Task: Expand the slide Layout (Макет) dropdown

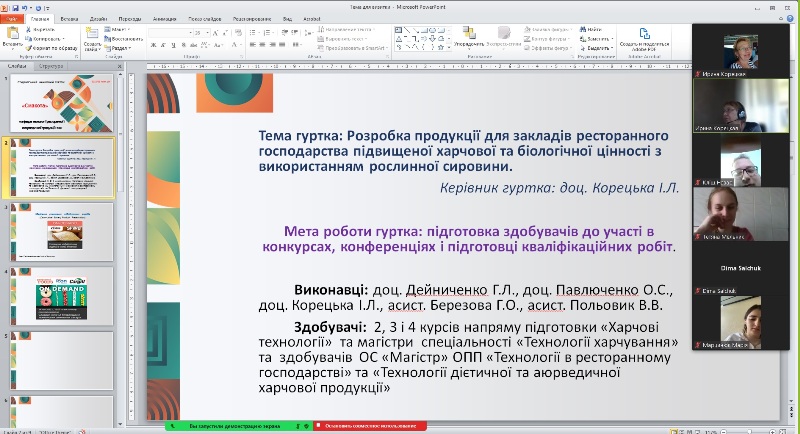Action: 120,30
